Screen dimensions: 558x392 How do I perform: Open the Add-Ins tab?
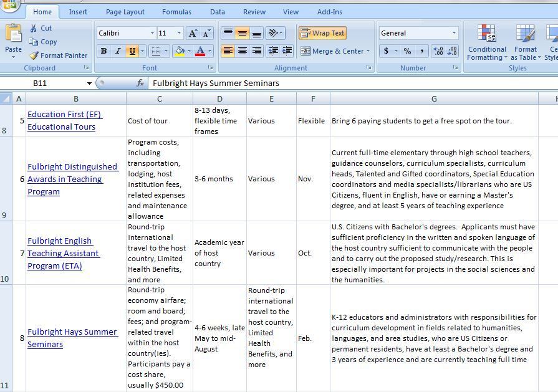click(x=330, y=12)
